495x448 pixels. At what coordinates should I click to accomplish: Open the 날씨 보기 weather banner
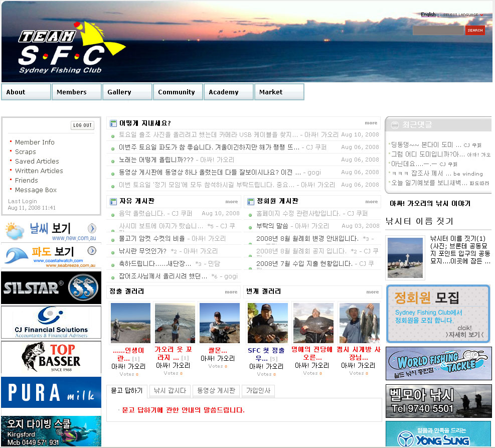coord(51,231)
